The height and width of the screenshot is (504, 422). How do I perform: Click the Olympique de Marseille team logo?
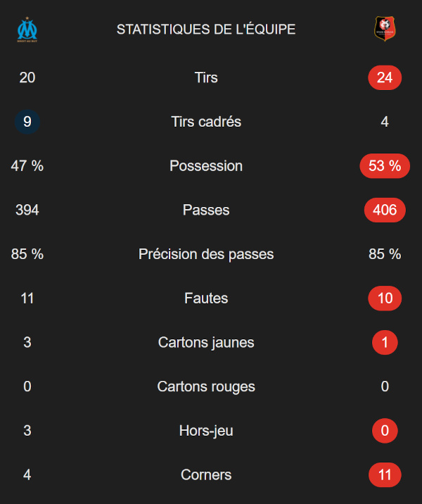point(27,30)
